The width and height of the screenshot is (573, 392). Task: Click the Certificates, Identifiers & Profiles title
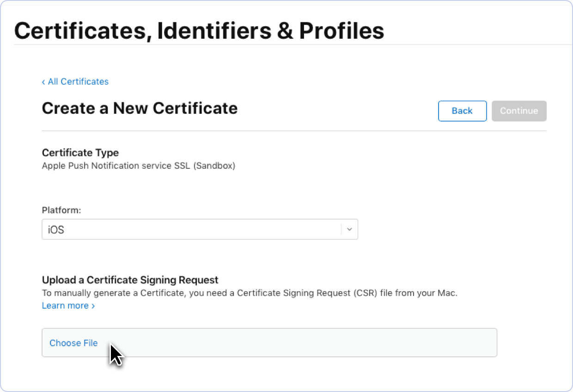pyautogui.click(x=199, y=31)
